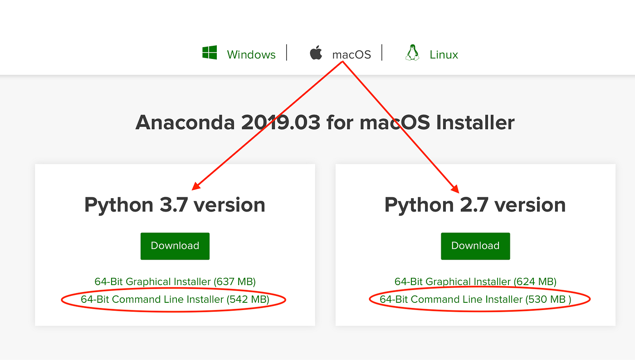Click the Python 2.7 version heading
Viewport: 635px width, 364px height.
coord(475,204)
